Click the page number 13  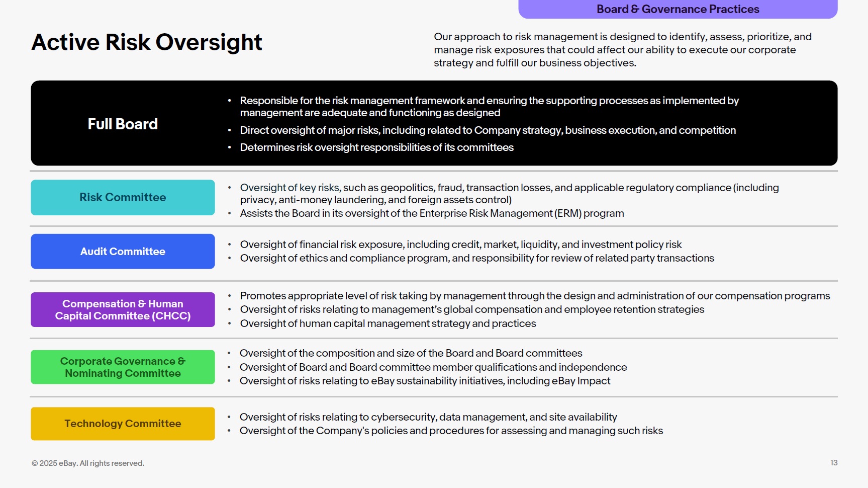[834, 463]
